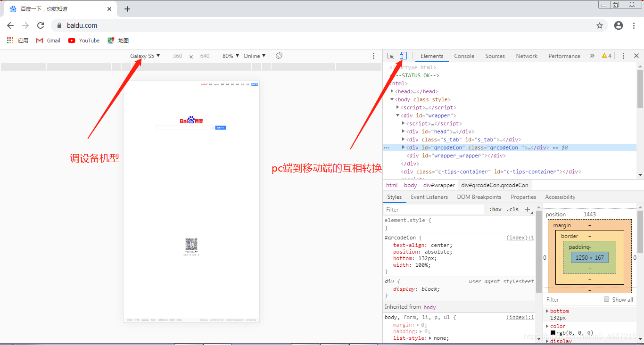Open Properties sidebar tab
The height and width of the screenshot is (345, 644).
[523, 197]
